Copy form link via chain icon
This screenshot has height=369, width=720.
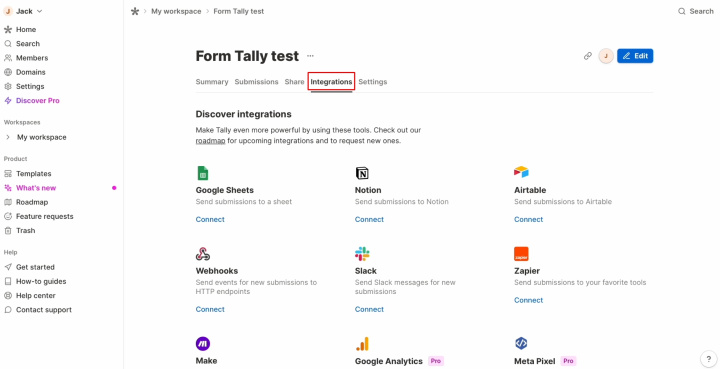pyautogui.click(x=588, y=56)
